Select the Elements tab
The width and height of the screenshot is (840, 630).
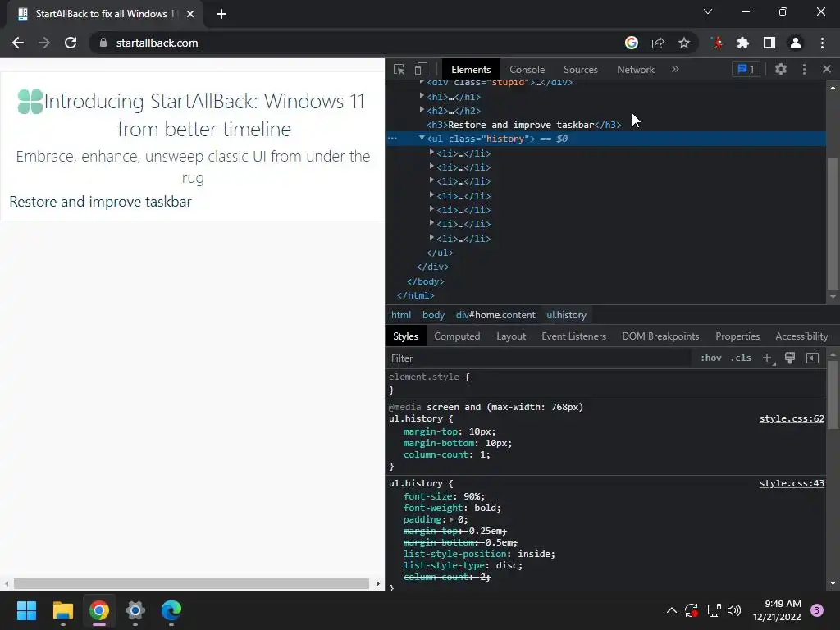pos(470,69)
